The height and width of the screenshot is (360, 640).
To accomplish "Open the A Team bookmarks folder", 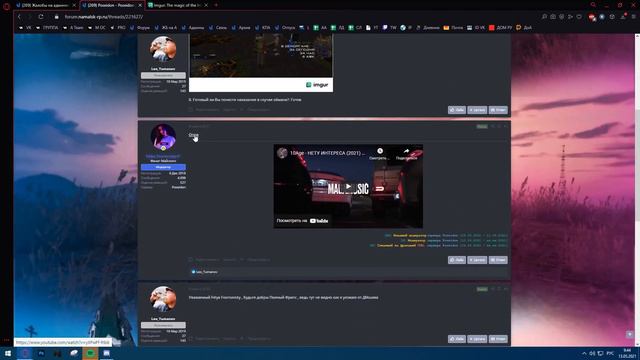I will (73, 28).
